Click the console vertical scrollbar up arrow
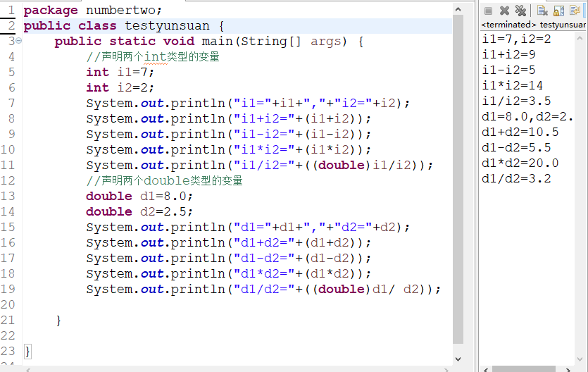This screenshot has width=588, height=372. (580, 38)
